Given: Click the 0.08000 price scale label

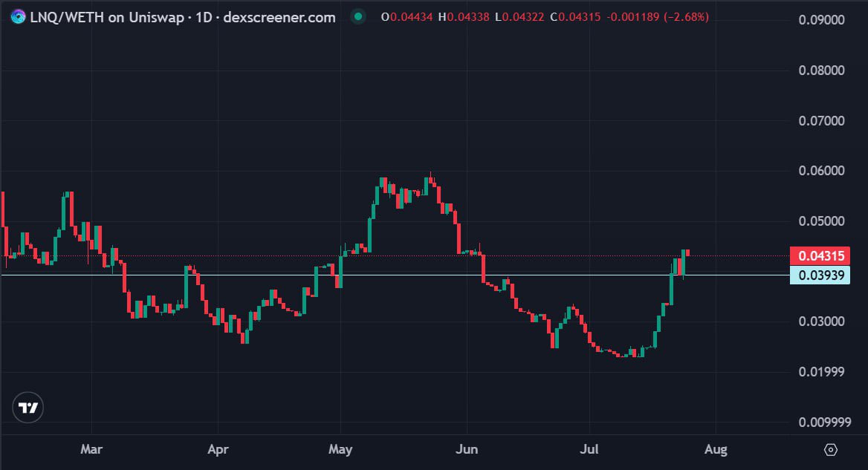Looking at the screenshot, I should [x=821, y=71].
